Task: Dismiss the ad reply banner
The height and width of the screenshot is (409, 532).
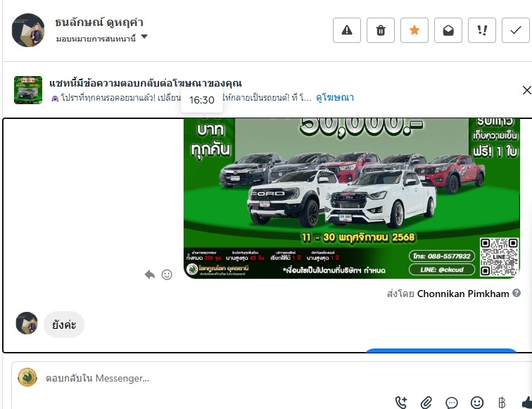Action: [526, 90]
